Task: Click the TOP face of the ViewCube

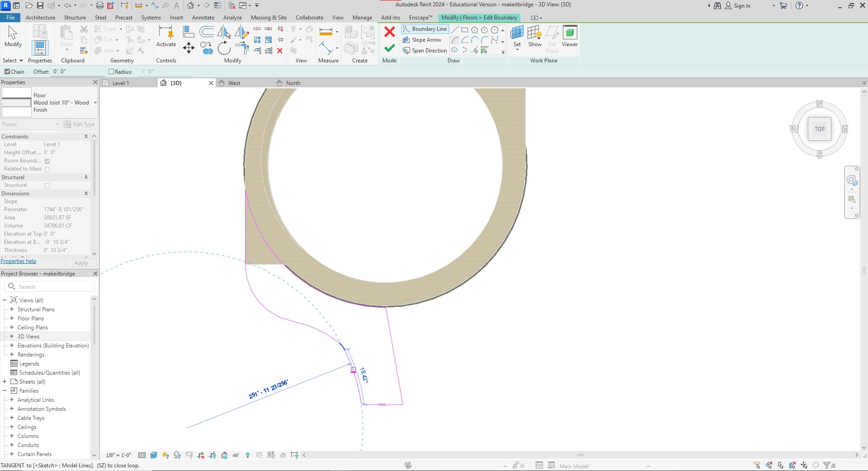Action: point(820,129)
